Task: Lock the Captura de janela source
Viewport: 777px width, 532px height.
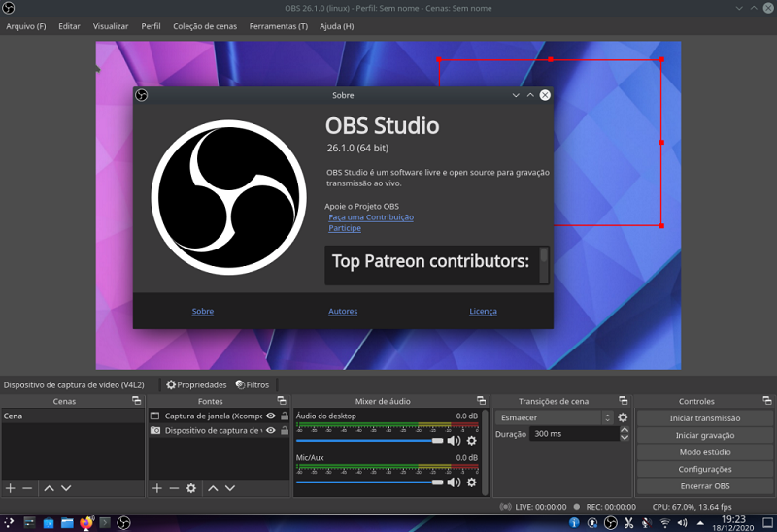Action: pos(284,416)
